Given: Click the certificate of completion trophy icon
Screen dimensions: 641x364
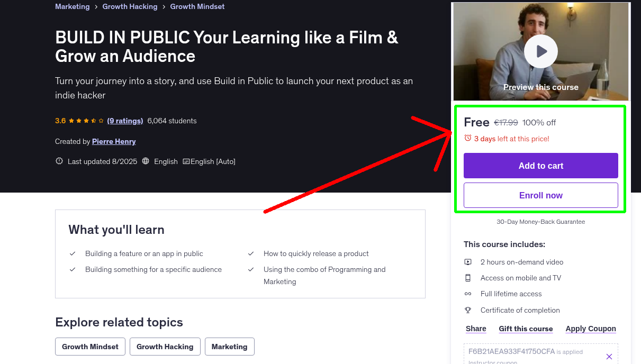Looking at the screenshot, I should click(468, 310).
